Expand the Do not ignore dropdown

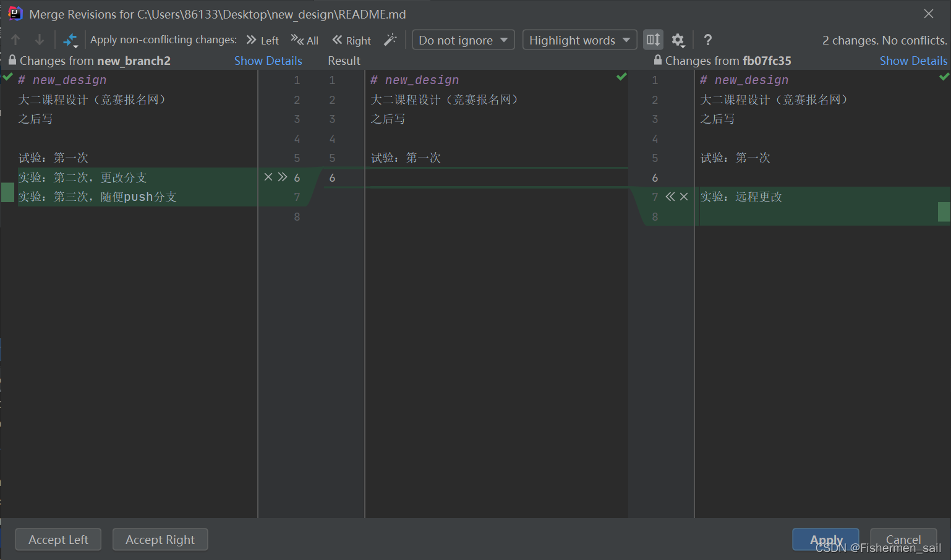point(463,40)
